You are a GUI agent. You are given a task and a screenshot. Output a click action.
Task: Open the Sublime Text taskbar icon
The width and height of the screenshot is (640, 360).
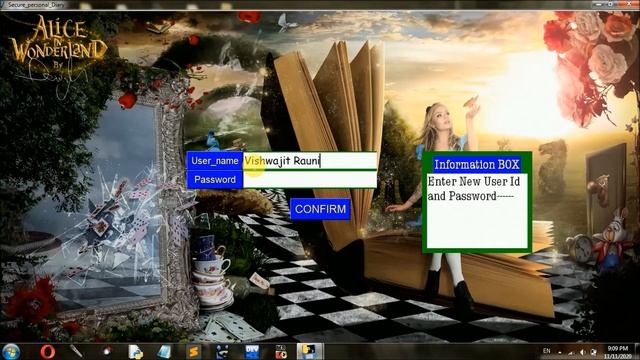(x=193, y=351)
